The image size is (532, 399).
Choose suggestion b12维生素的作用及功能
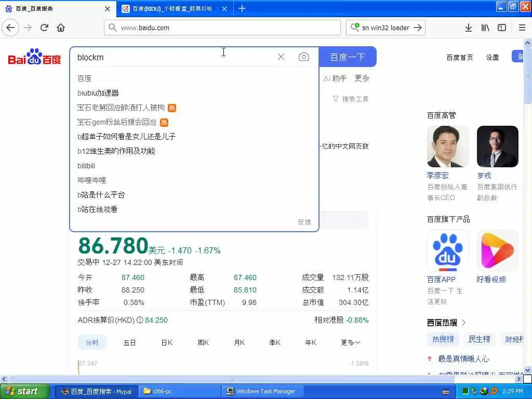click(x=116, y=151)
